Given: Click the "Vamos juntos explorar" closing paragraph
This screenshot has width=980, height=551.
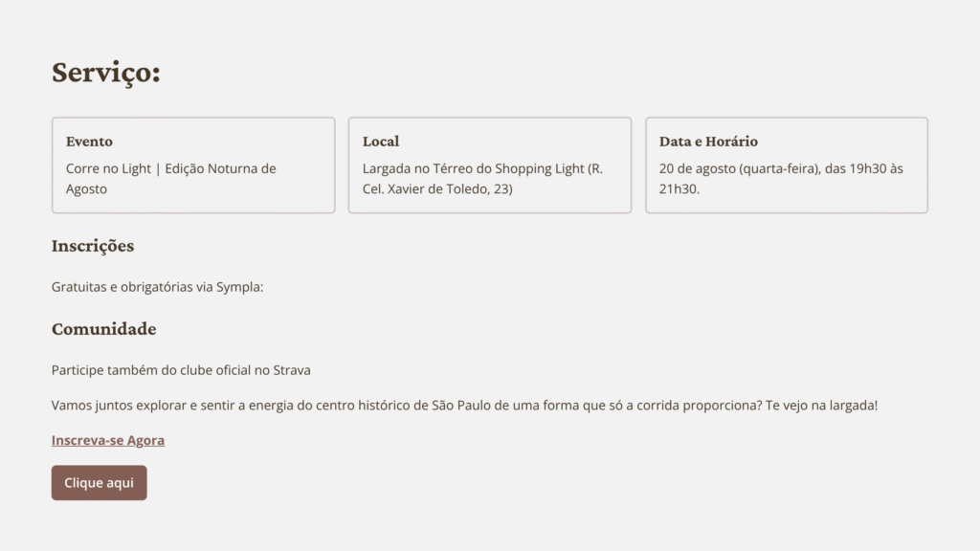Looking at the screenshot, I should click(383, 406).
